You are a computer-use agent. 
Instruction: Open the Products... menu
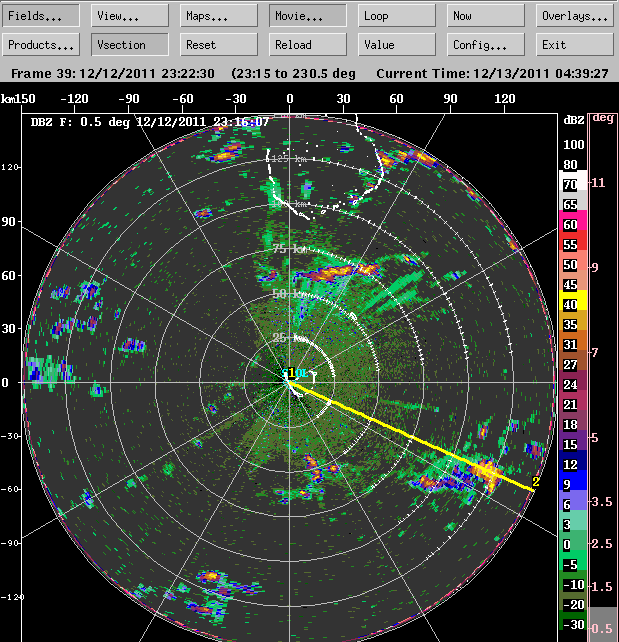42,45
